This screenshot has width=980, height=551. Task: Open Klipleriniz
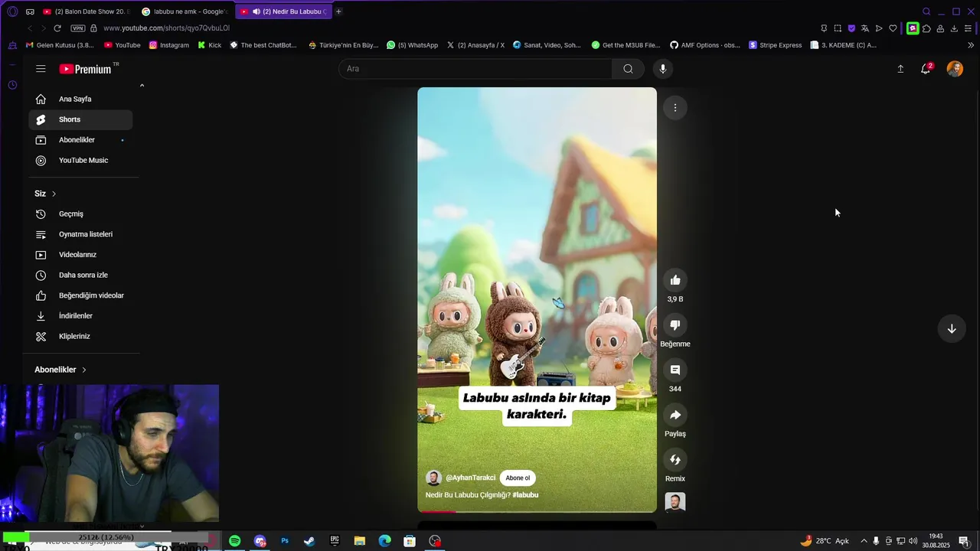tap(80, 336)
